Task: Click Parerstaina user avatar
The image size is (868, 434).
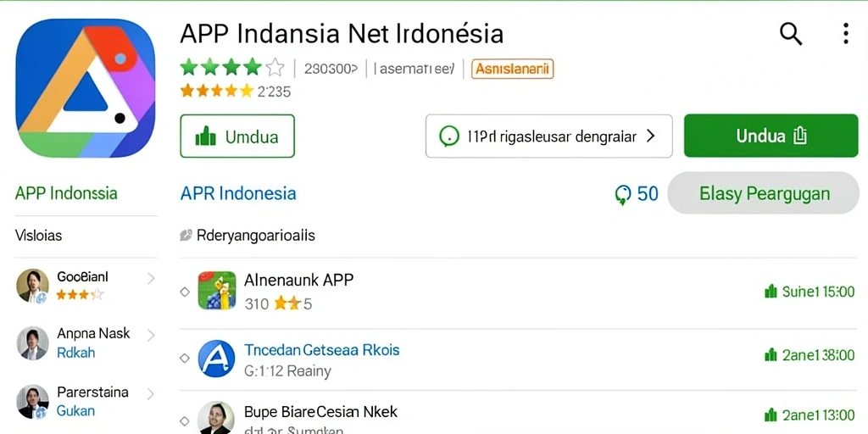Action: click(32, 402)
